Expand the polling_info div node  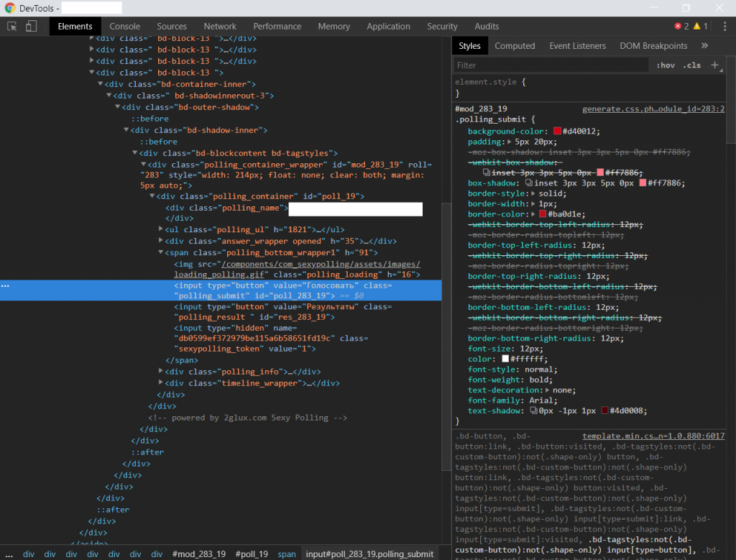point(160,371)
